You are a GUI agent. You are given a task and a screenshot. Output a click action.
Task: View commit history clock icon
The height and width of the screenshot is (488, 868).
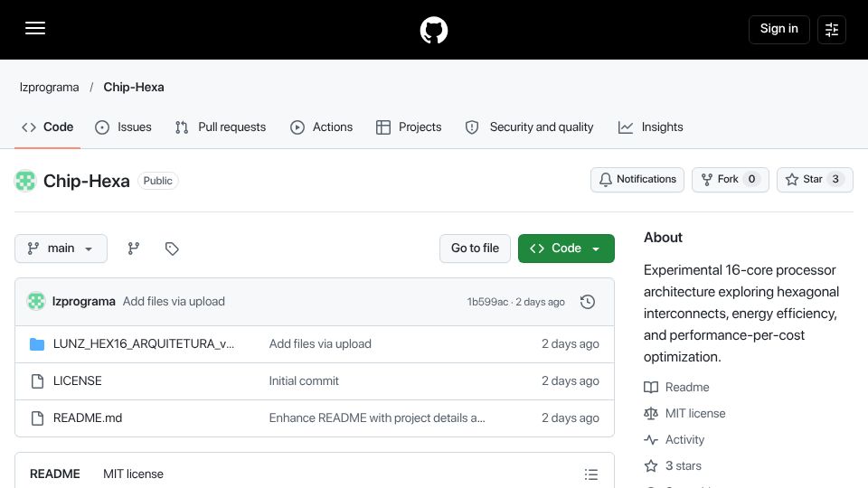pyautogui.click(x=588, y=302)
